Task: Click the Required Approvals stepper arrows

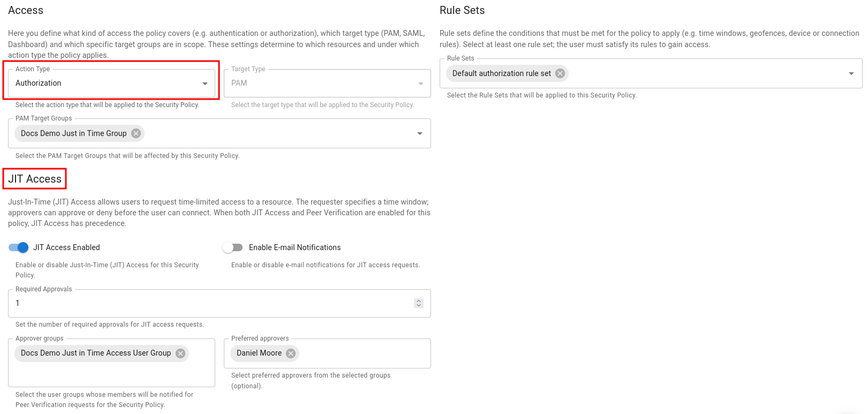Action: tap(419, 303)
